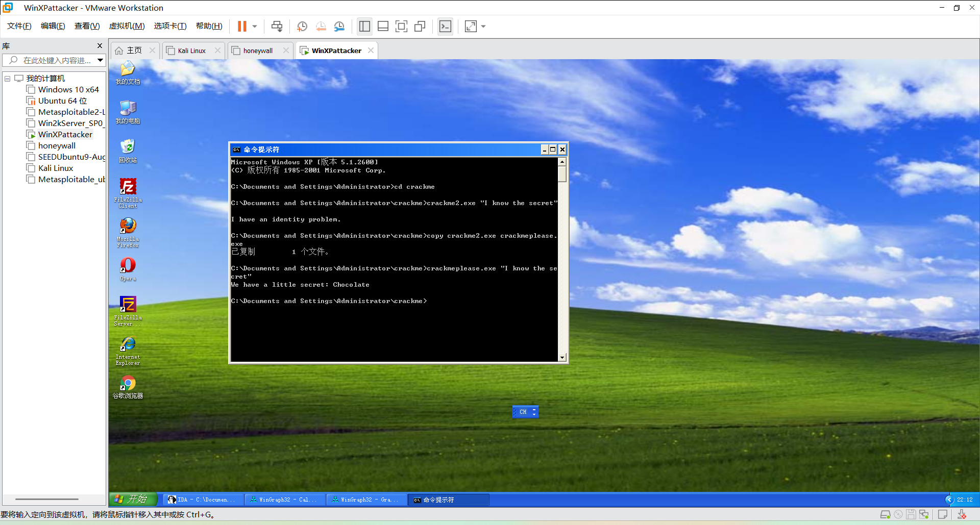The width and height of the screenshot is (980, 525).
Task: Revert the virtual machine to its snapshot
Action: pos(321,26)
